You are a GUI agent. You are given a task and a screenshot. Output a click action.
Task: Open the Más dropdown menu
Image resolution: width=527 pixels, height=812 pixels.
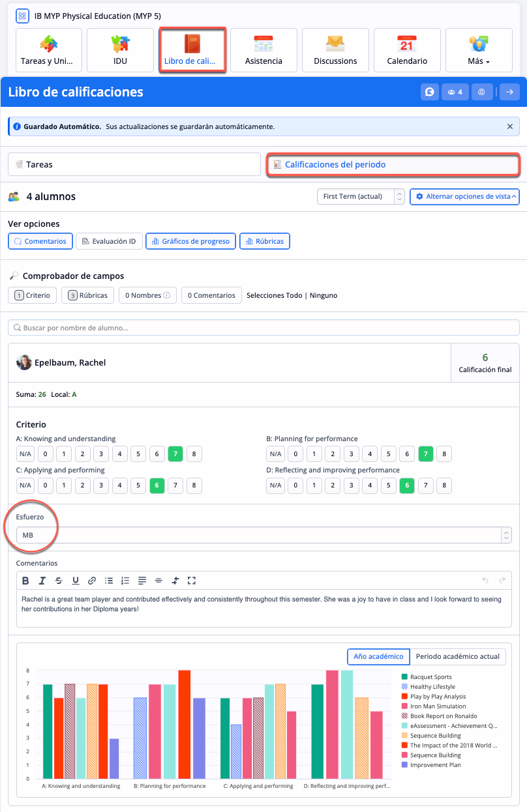click(x=479, y=50)
